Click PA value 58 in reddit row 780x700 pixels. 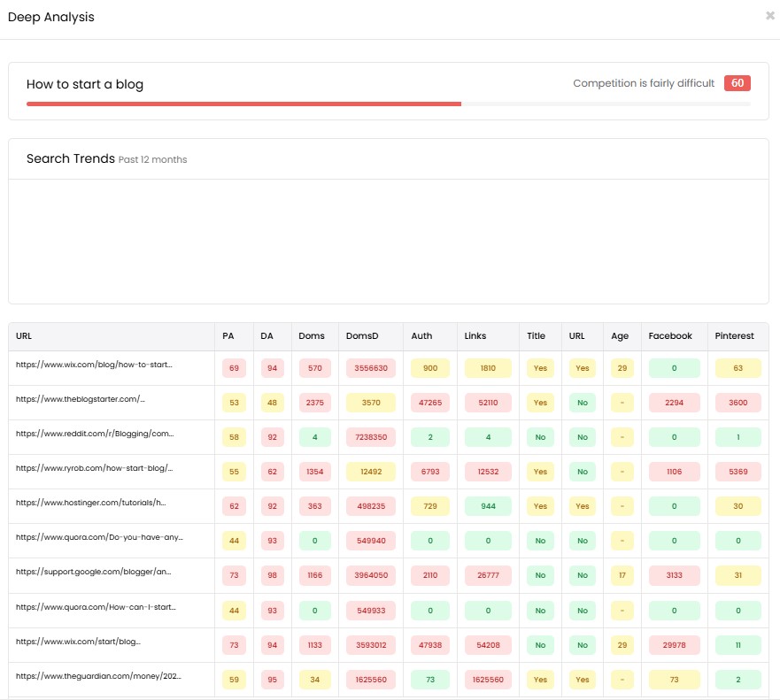[x=234, y=437]
